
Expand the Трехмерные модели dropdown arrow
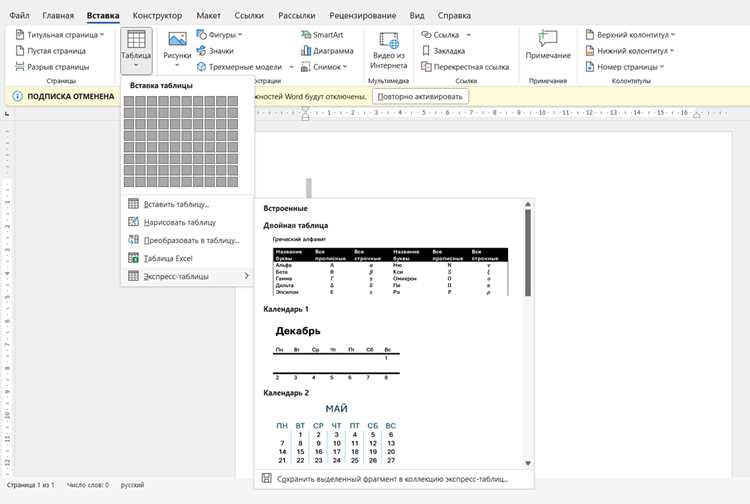pos(291,67)
